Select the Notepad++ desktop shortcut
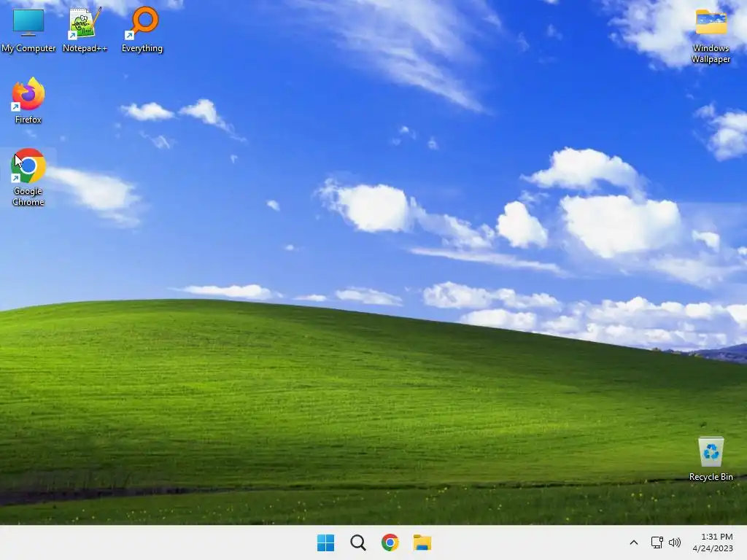747x560 pixels. coord(85,29)
